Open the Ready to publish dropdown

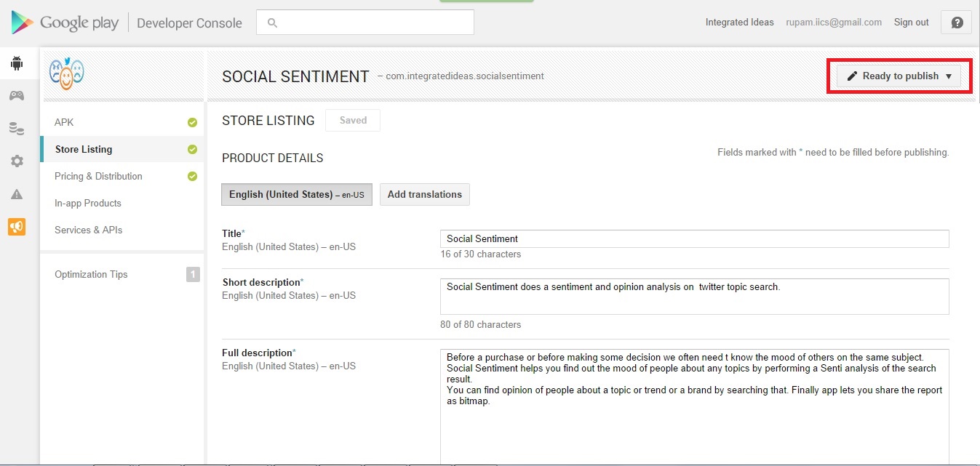click(x=899, y=76)
